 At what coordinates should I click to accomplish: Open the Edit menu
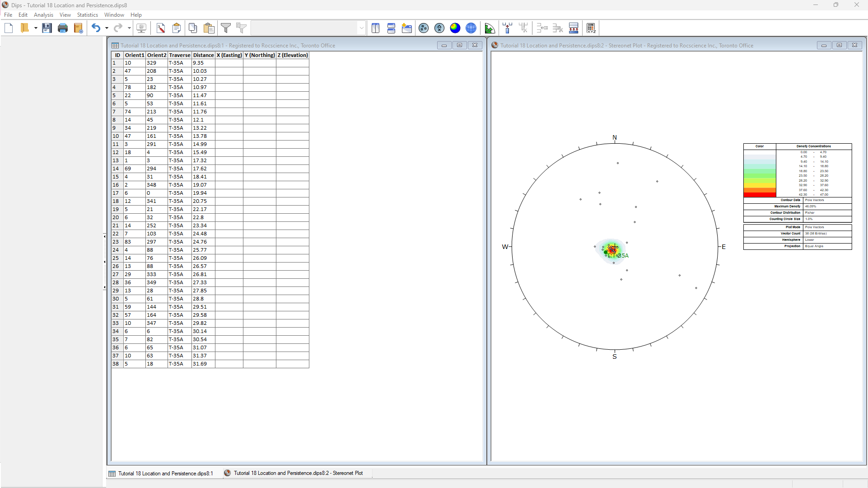(x=23, y=15)
